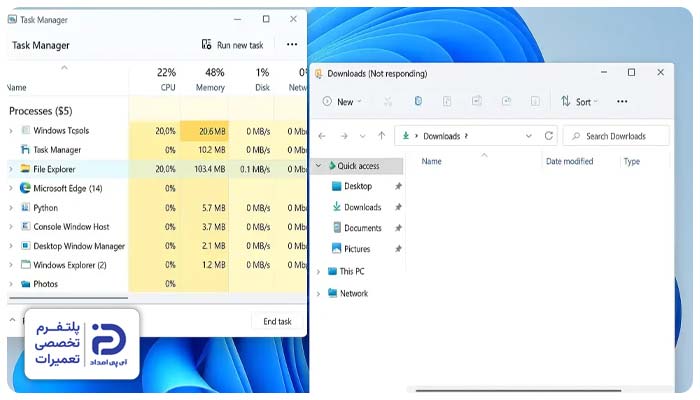The height and width of the screenshot is (400, 700).
Task: Expand Microsoft Edge (14) process group
Action: point(11,188)
